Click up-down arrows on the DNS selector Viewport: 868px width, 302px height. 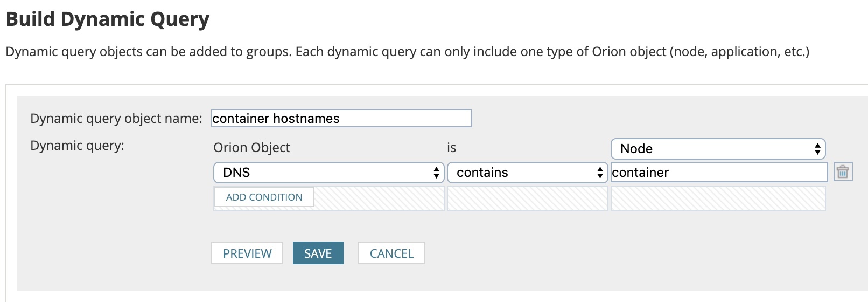tap(436, 173)
